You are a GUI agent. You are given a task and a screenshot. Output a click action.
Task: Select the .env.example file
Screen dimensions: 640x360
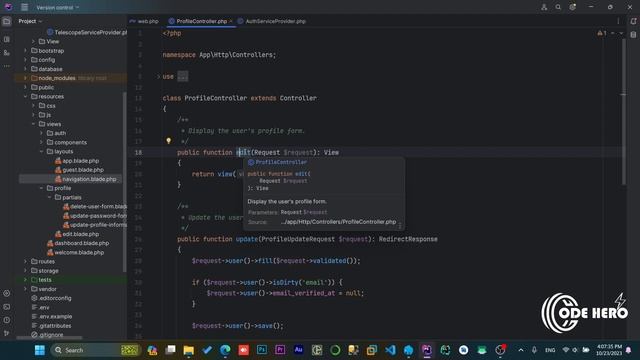(56, 316)
